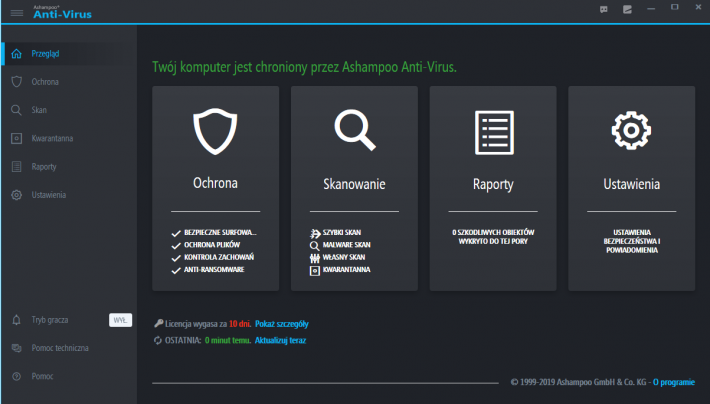The image size is (710, 404).
Task: Open Pomoc in the sidebar
Action: click(42, 376)
